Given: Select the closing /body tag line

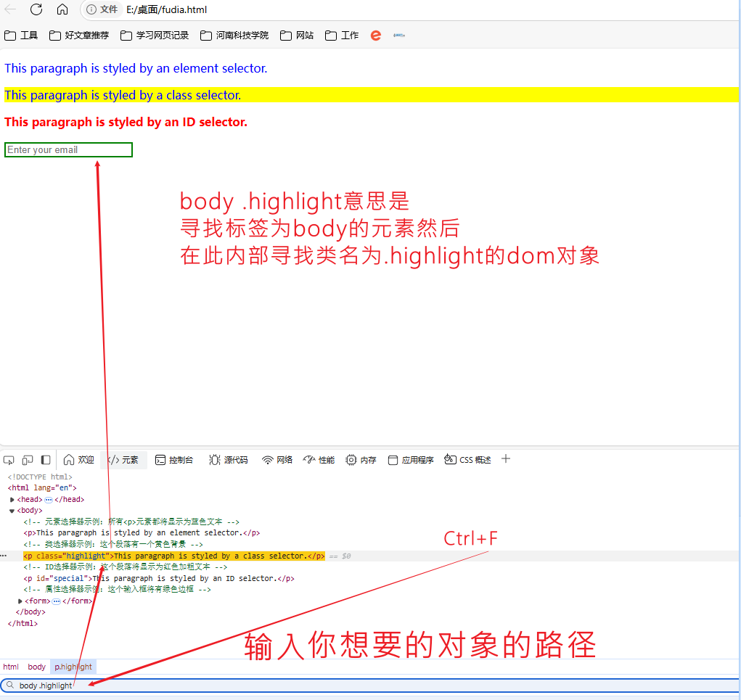Looking at the screenshot, I should pyautogui.click(x=30, y=612).
